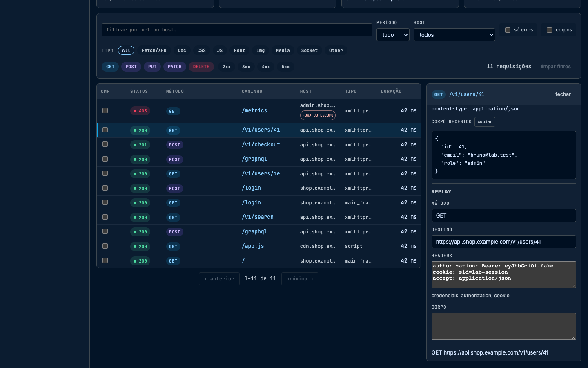This screenshot has height=368, width=588.
Task: Filter by 5xx status codes
Action: (285, 67)
